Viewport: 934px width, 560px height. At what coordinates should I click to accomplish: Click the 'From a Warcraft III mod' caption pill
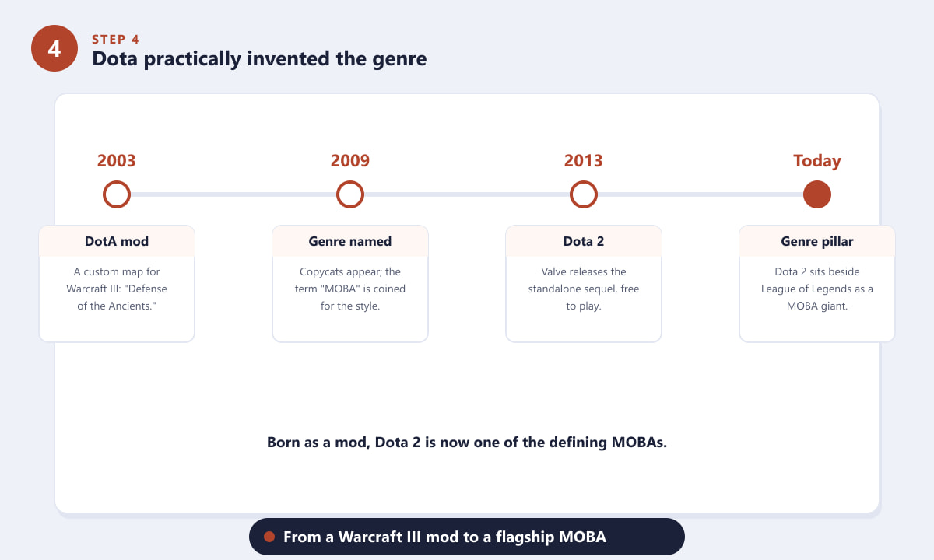(467, 537)
